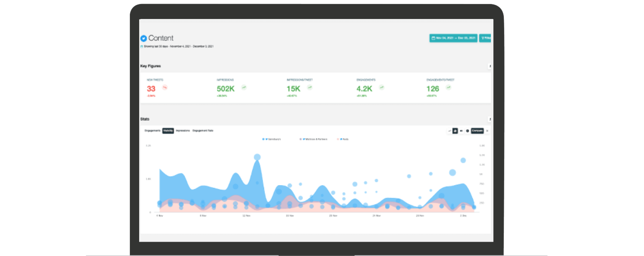Toggle the Sainsbury's series in chart legend
644x256 pixels.
pyautogui.click(x=272, y=139)
